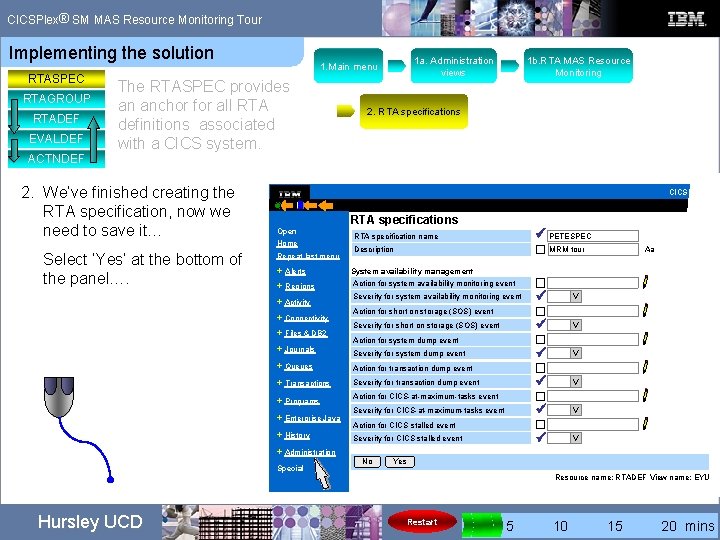720x540 pixels.
Task: Select the RTAGROUP box
Action: pyautogui.click(x=56, y=98)
